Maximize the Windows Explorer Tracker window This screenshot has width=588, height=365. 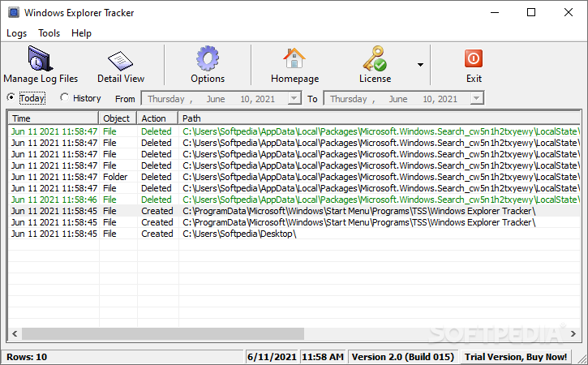pyautogui.click(x=531, y=12)
